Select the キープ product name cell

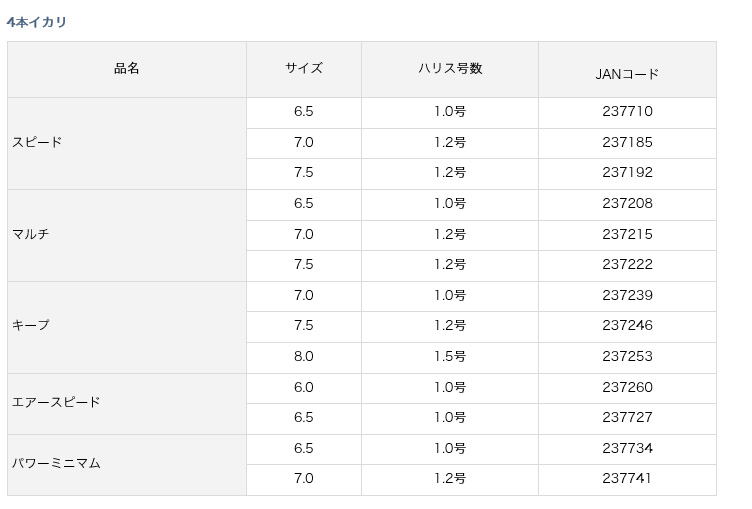point(127,327)
